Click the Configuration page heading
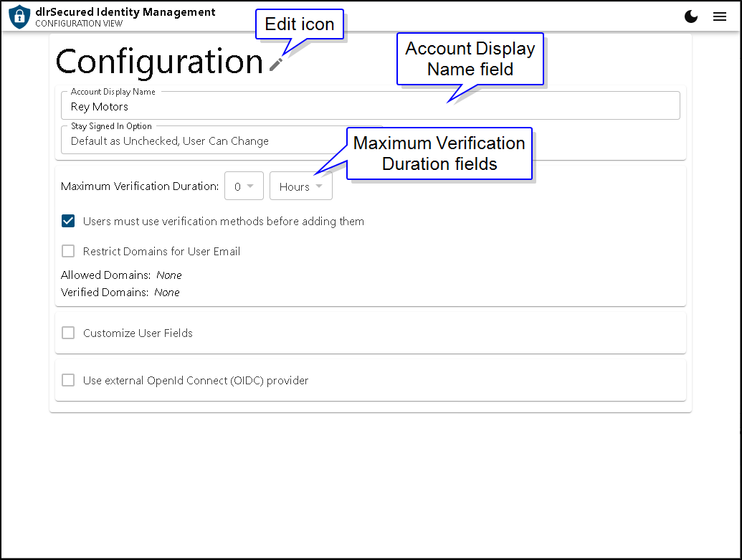This screenshot has height=560, width=742. coord(159,62)
